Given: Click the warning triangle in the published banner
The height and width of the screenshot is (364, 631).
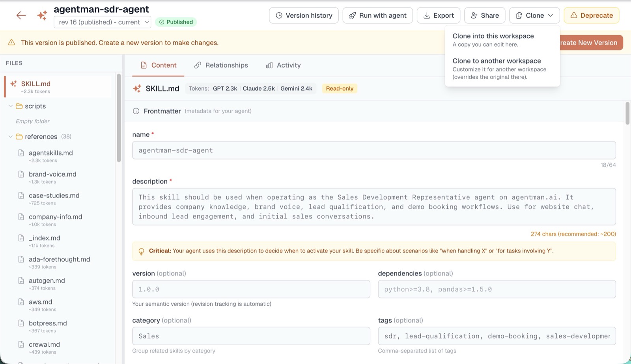Looking at the screenshot, I should pos(12,43).
